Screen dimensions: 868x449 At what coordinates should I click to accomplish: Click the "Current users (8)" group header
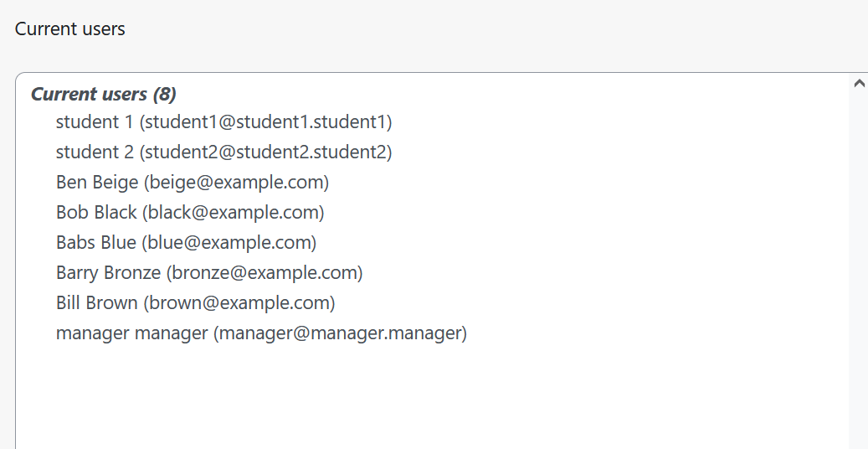coord(104,94)
